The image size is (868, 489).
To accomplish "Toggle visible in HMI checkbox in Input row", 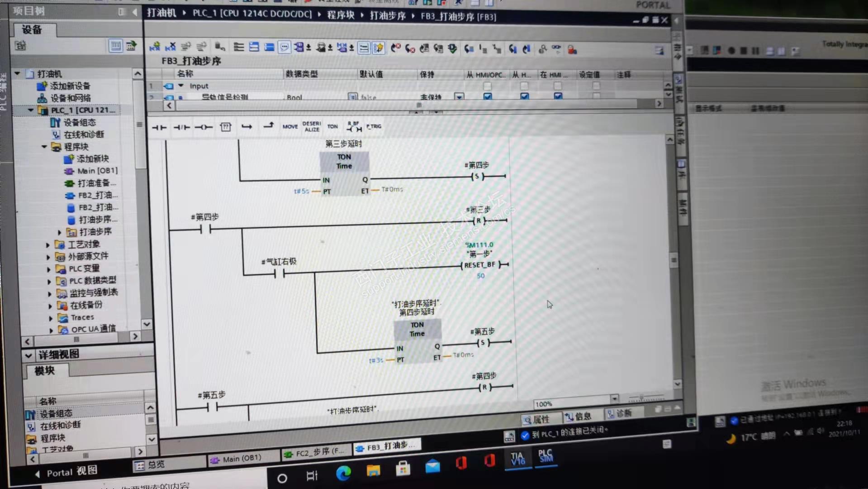I will coord(558,86).
